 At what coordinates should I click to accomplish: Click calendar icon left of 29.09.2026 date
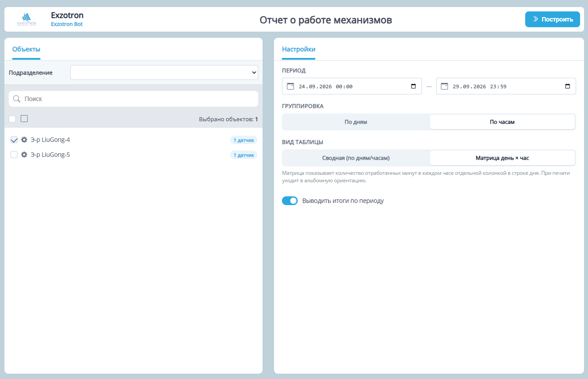[x=444, y=86]
